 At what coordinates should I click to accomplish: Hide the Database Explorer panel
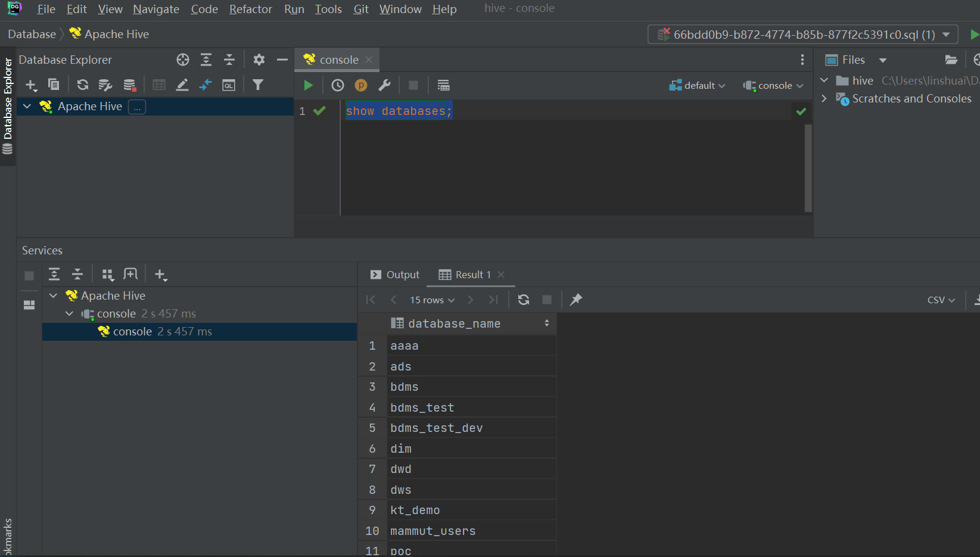[282, 60]
